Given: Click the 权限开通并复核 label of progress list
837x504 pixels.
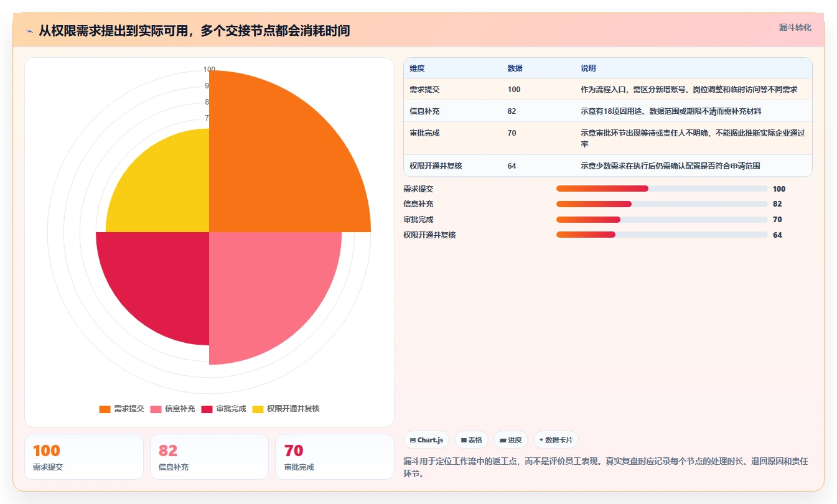Looking at the screenshot, I should point(429,235).
